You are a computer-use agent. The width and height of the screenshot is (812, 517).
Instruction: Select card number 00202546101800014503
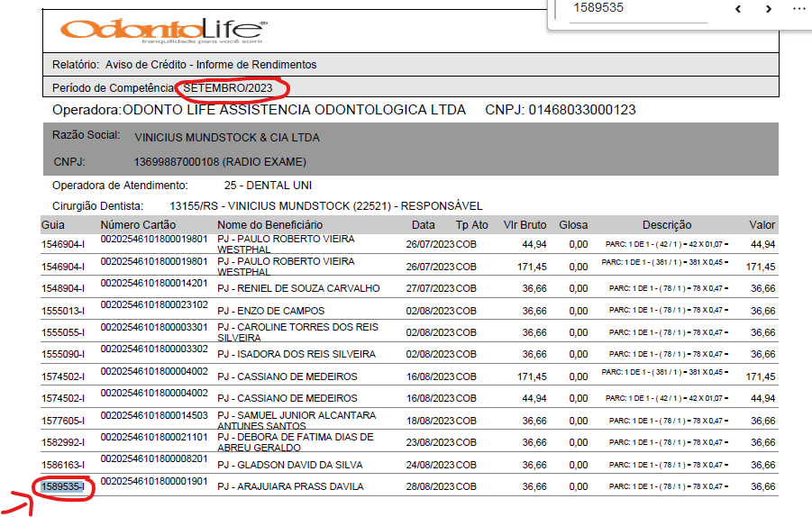[x=154, y=415]
